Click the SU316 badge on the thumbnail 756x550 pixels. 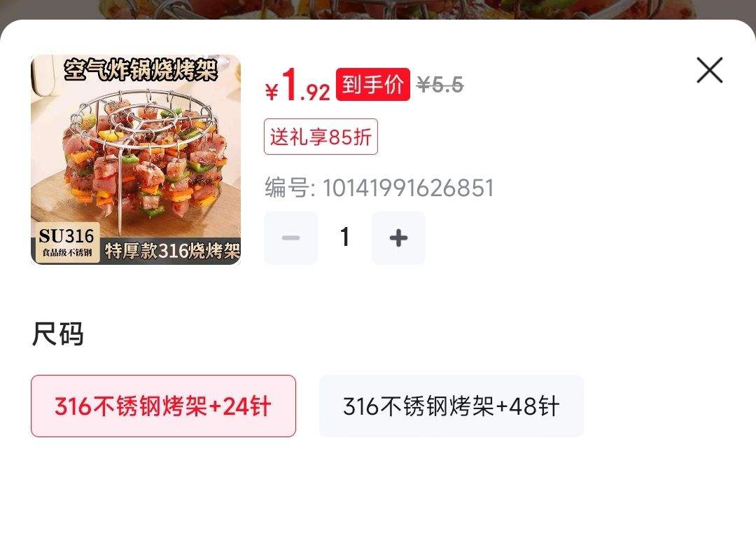67,242
